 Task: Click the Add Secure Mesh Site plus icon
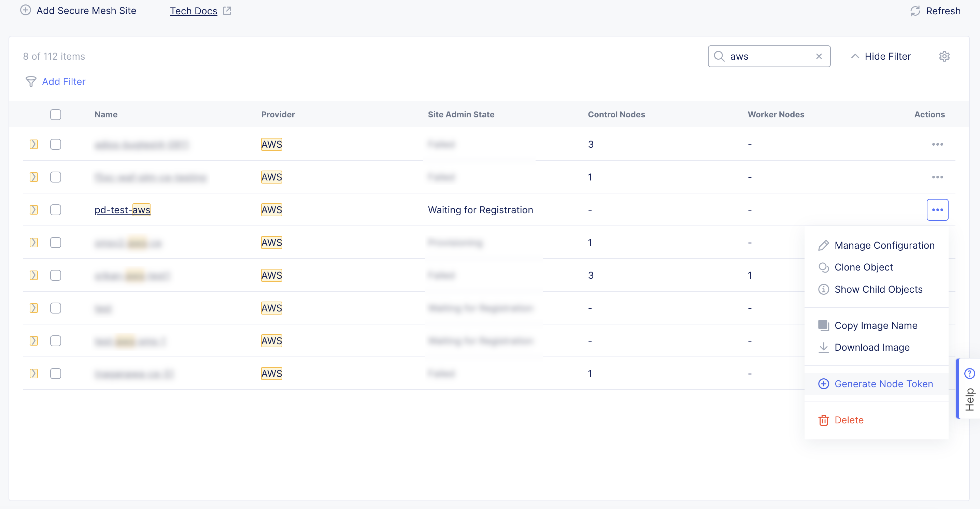pyautogui.click(x=26, y=10)
